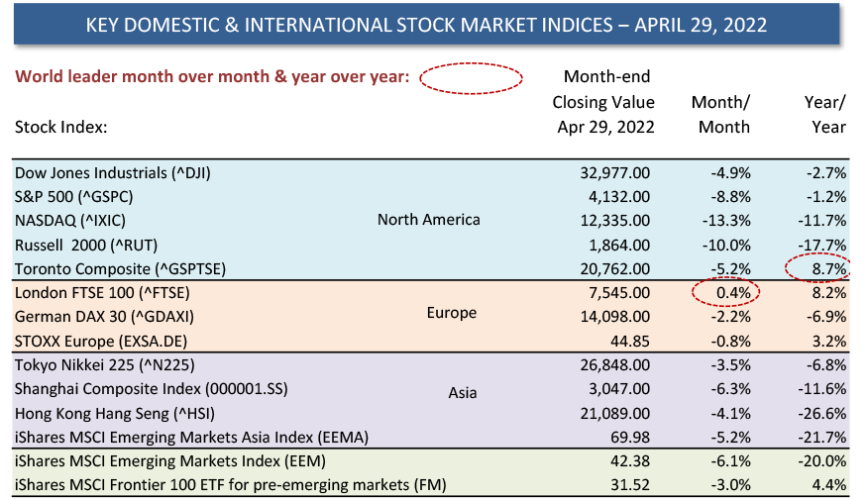Image resolution: width=868 pixels, height=500 pixels.
Task: Click the blue title banner heading
Action: (x=426, y=25)
